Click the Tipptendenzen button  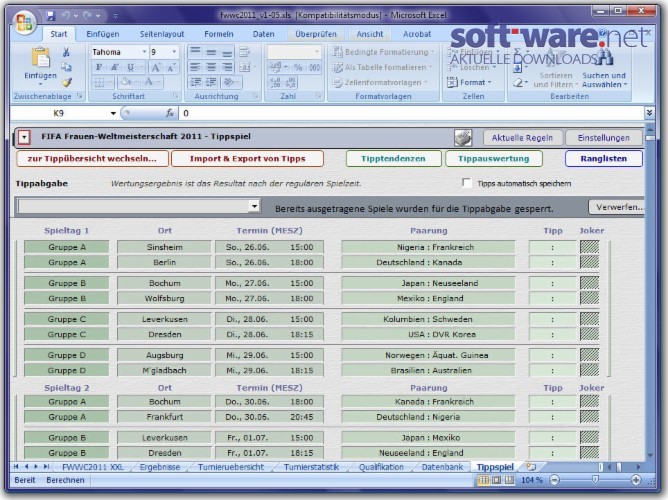[393, 159]
